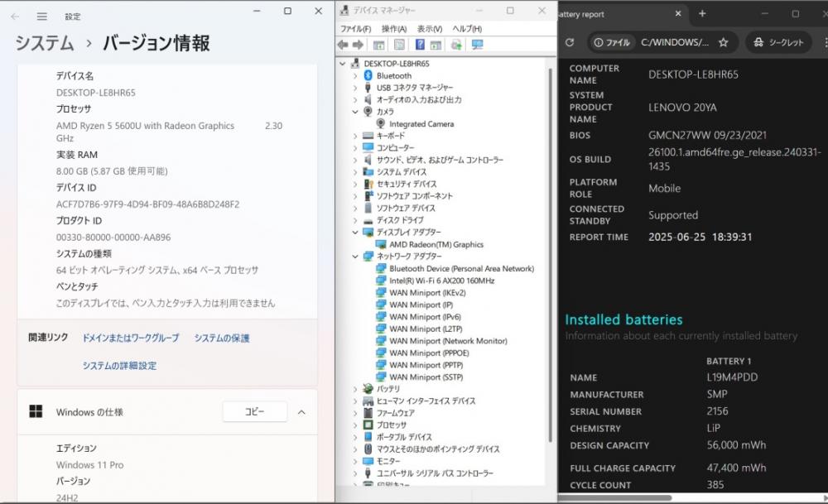
Task: Select the Integrated Camera device
Action: 421,124
